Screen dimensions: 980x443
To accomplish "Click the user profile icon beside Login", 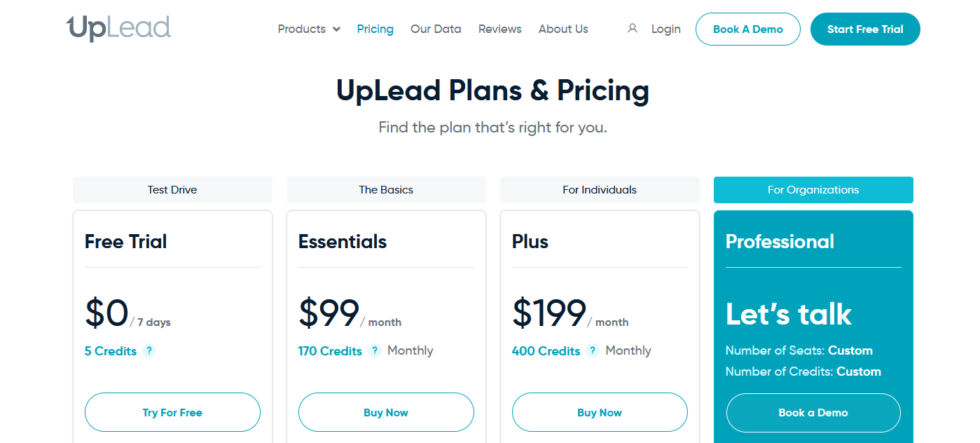I will [x=633, y=29].
